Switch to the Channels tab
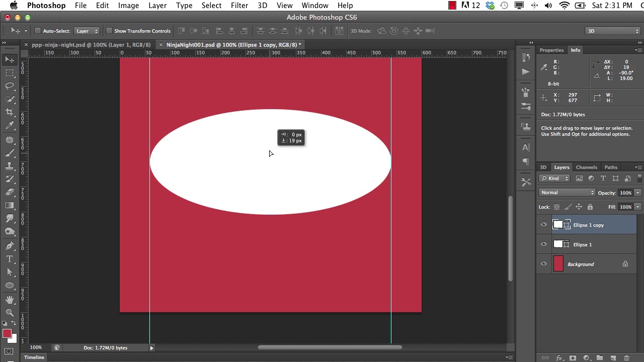The width and height of the screenshot is (644, 362). (x=586, y=167)
